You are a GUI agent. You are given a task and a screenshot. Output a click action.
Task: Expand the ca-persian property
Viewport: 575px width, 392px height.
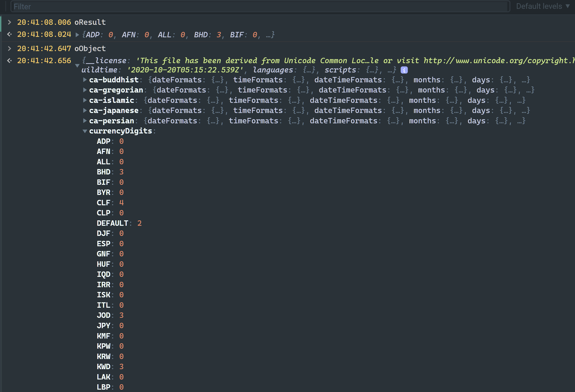(85, 121)
